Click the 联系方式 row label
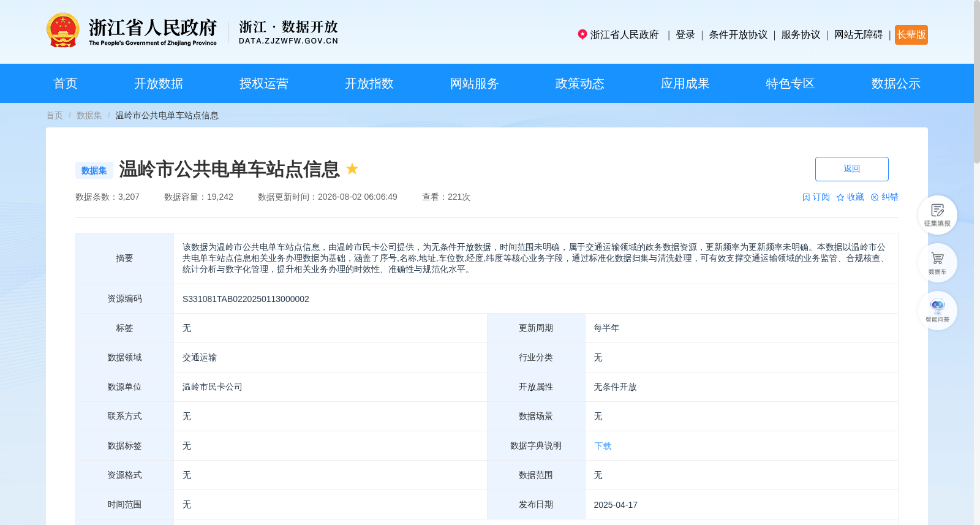Image resolution: width=980 pixels, height=525 pixels. pos(124,417)
